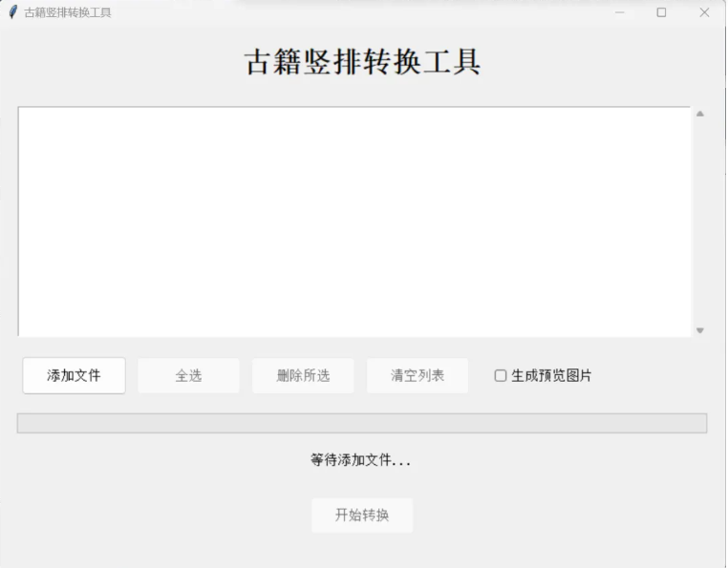
Task: Click the feather app icon in title bar
Action: coord(13,12)
